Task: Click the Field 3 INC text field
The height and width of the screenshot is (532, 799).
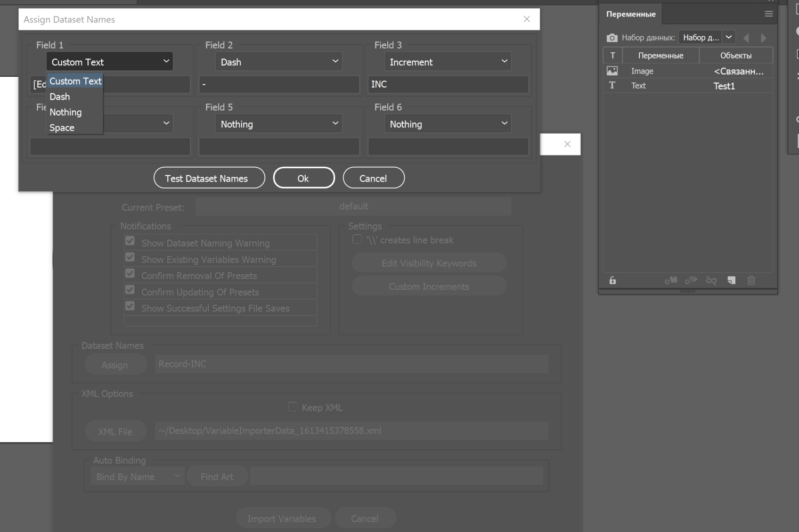Action: [447, 84]
